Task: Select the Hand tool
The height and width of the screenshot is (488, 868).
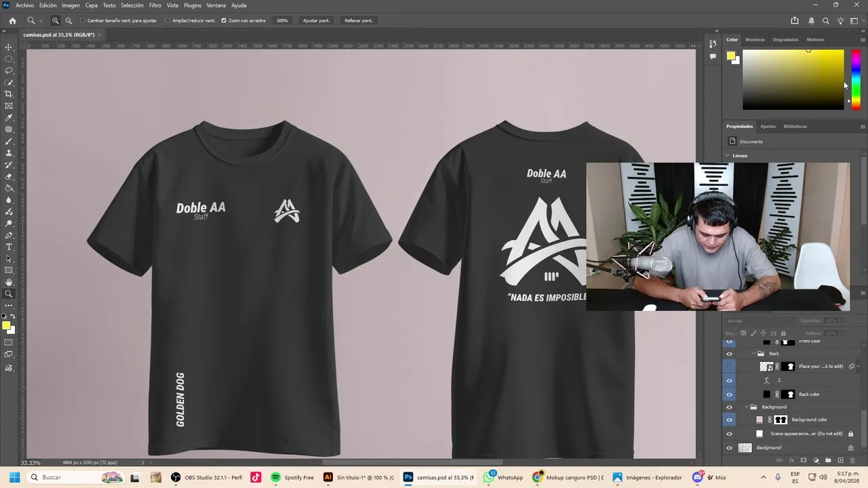Action: 9,282
